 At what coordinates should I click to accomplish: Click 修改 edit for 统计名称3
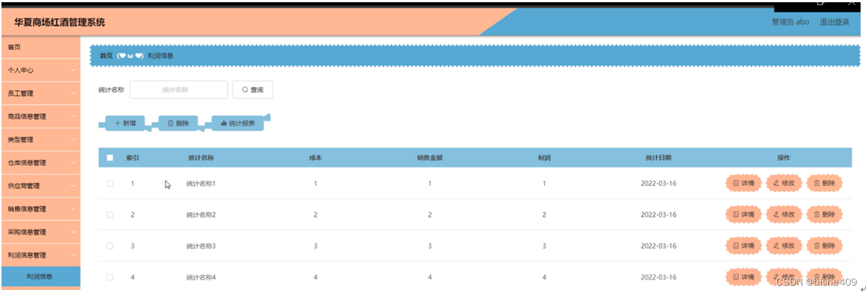pos(784,246)
